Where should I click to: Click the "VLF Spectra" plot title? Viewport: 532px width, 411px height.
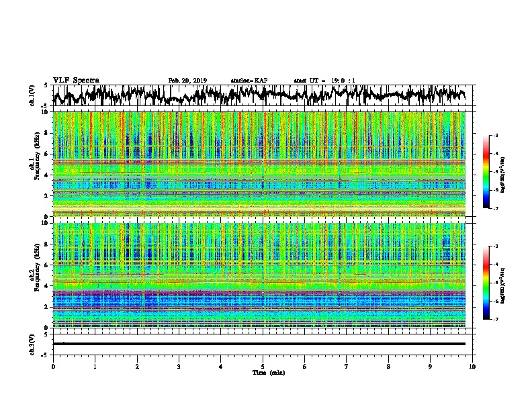click(x=76, y=80)
